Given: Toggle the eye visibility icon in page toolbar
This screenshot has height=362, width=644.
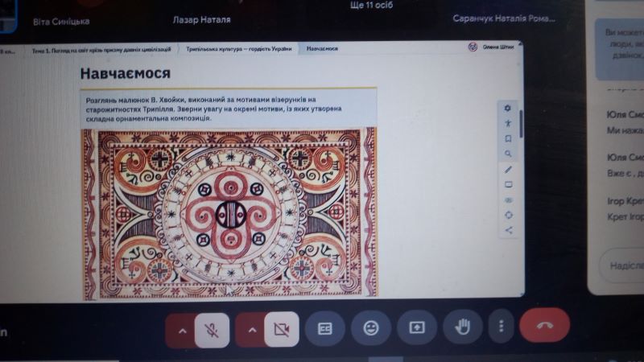Looking at the screenshot, I should pyautogui.click(x=509, y=200).
